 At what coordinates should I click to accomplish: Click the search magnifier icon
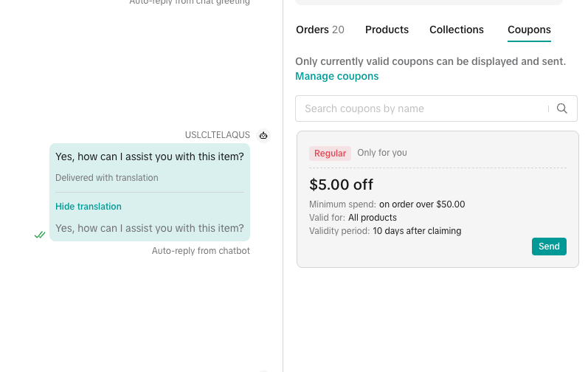pos(562,108)
